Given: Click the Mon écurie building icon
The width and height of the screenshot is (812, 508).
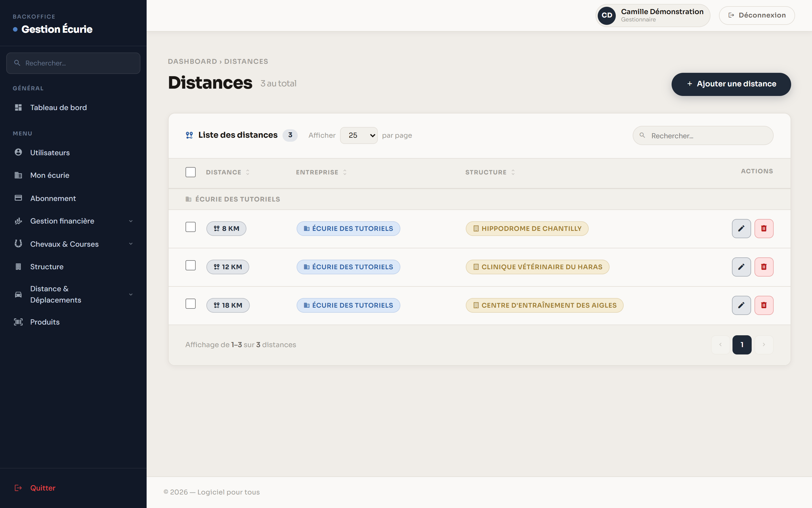Looking at the screenshot, I should pos(18,175).
